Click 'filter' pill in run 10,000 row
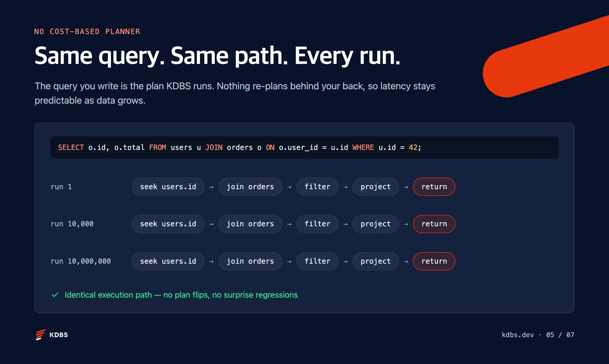Image resolution: width=609 pixels, height=364 pixels. [x=317, y=224]
